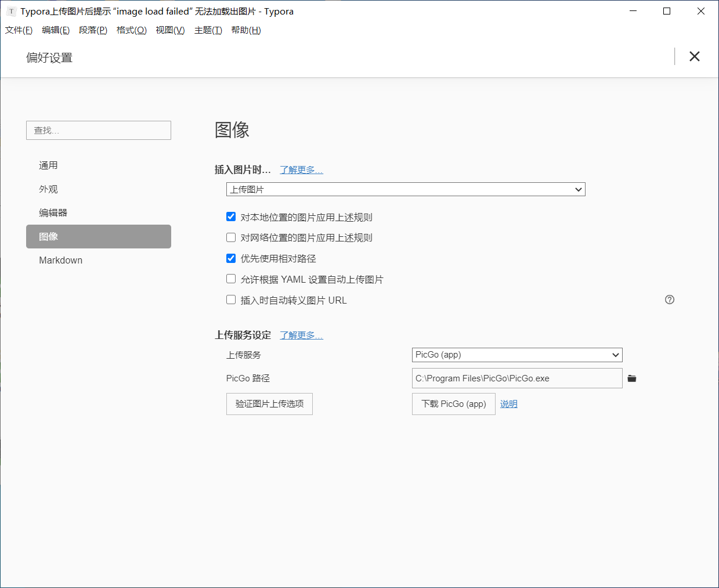Image resolution: width=719 pixels, height=588 pixels.
Task: Click the PicGo 路径 label
Action: click(x=248, y=378)
